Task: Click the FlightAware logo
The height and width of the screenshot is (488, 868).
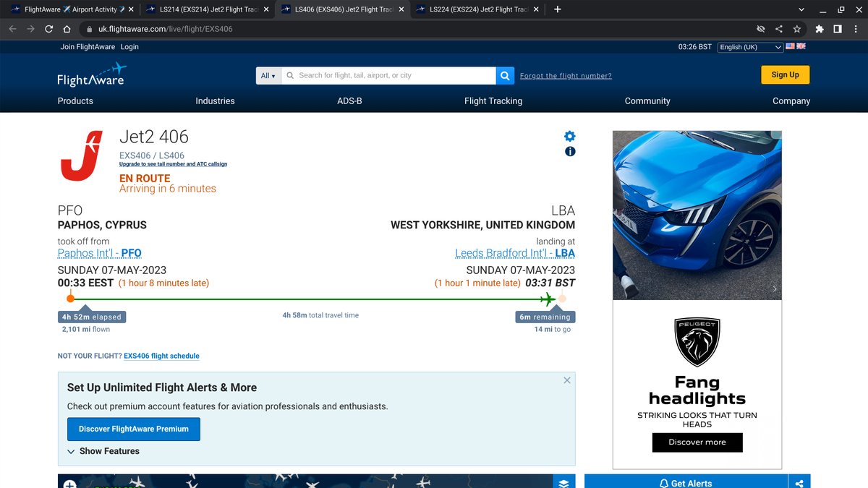Action: pyautogui.click(x=92, y=75)
